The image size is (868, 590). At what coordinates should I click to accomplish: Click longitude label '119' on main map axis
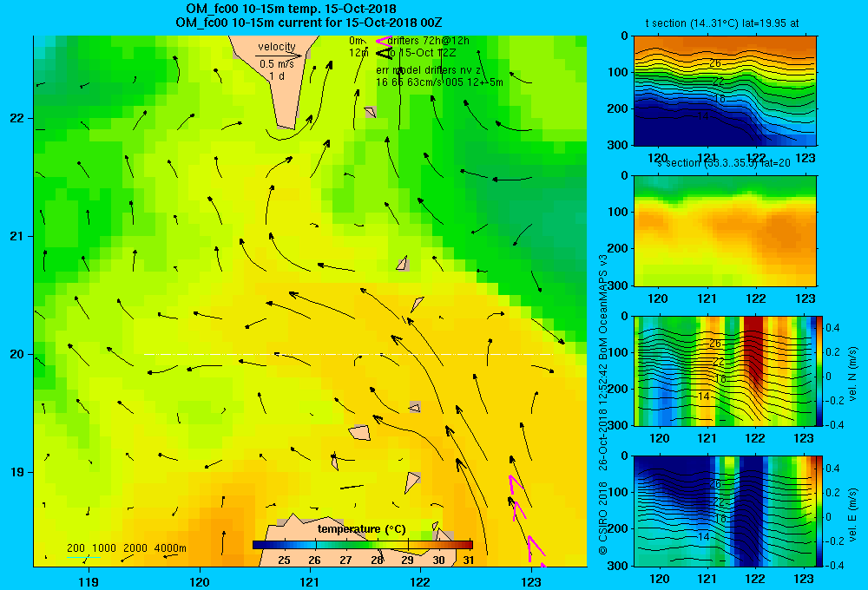(89, 581)
